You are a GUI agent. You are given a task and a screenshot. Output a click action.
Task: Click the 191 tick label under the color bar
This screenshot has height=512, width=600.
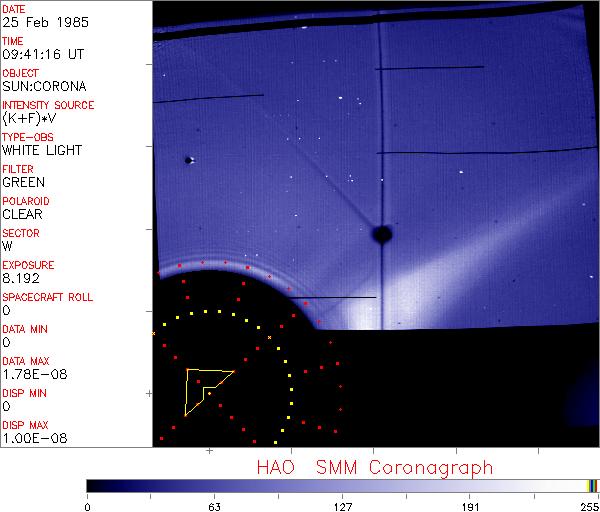pyautogui.click(x=470, y=505)
